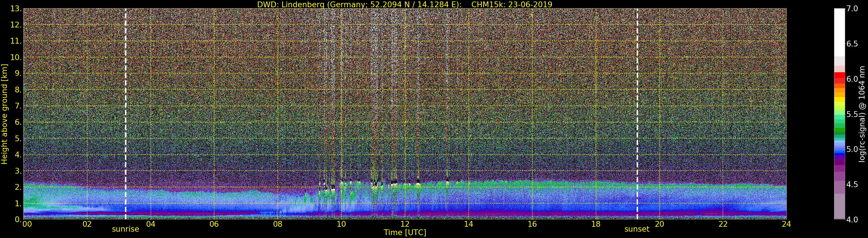Click the 'sunset' label below the axis

(x=637, y=229)
